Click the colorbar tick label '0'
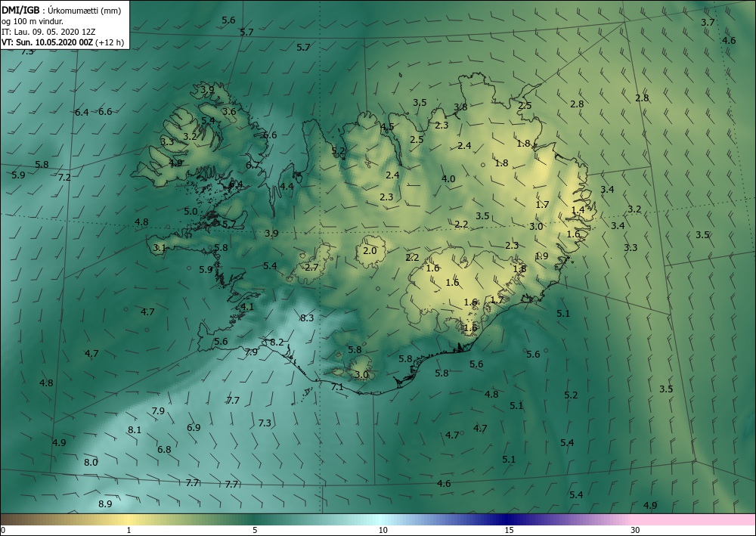Screen dimensions: 756x536 tap(3, 530)
